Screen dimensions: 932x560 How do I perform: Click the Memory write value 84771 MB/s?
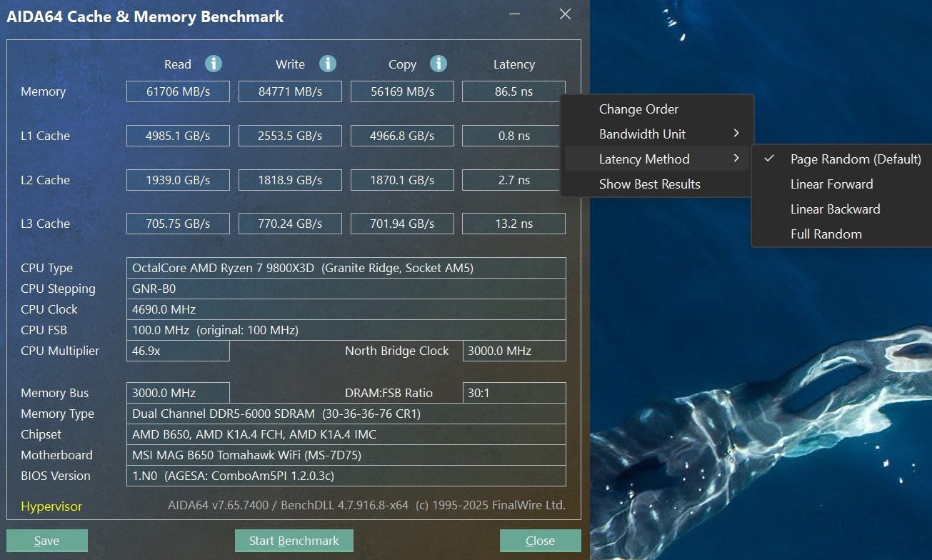click(290, 91)
